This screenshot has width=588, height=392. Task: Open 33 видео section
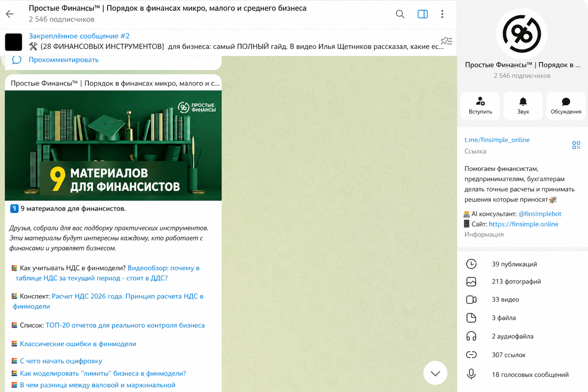(x=523, y=300)
